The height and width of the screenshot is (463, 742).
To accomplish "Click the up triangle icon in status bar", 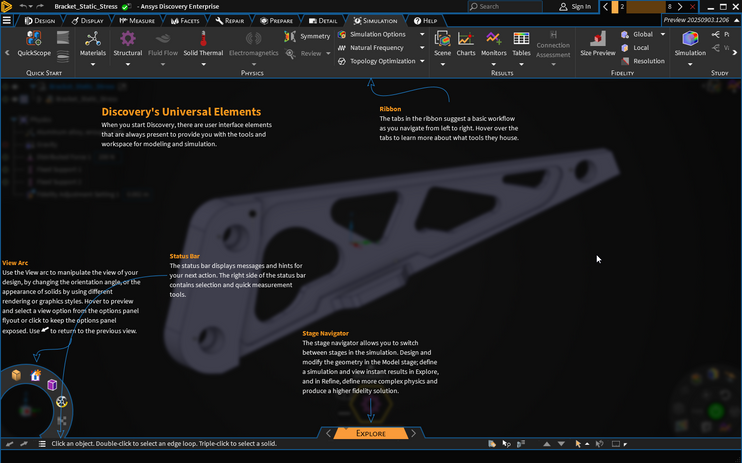I will (547, 444).
